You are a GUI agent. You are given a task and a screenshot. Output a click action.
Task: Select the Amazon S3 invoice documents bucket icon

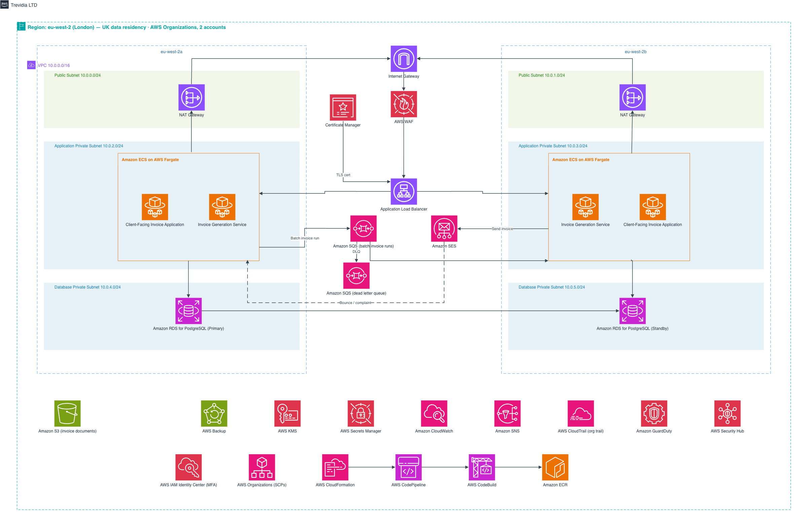point(67,414)
